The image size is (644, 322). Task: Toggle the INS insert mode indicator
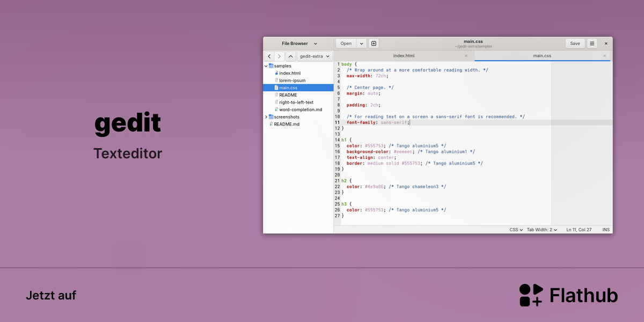coord(606,230)
